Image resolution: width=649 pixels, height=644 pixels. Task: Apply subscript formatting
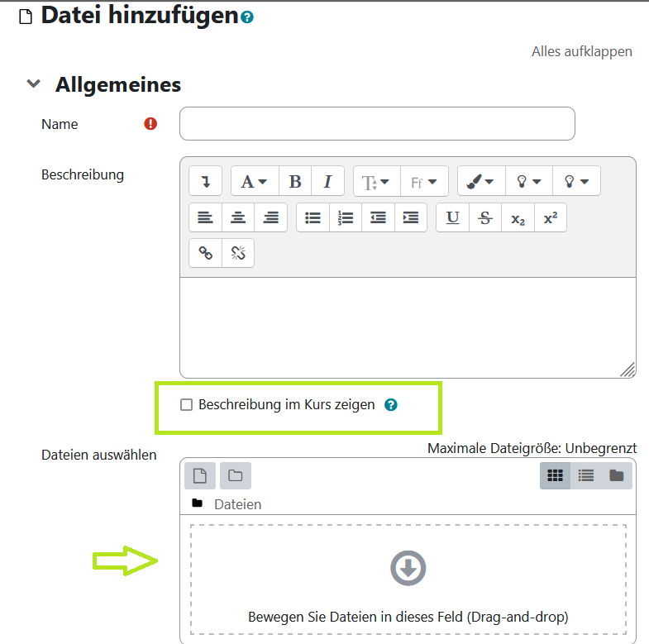pos(518,217)
